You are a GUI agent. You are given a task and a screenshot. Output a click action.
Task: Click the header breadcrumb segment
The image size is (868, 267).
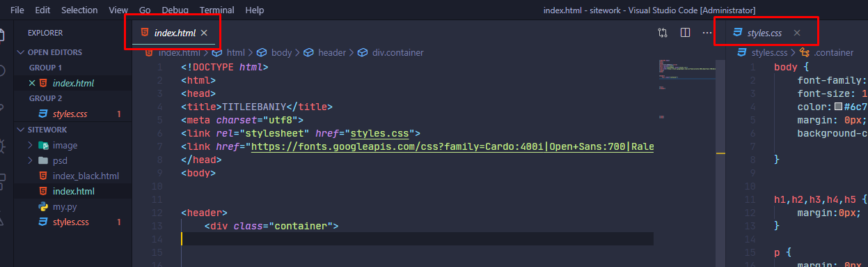[x=332, y=52]
